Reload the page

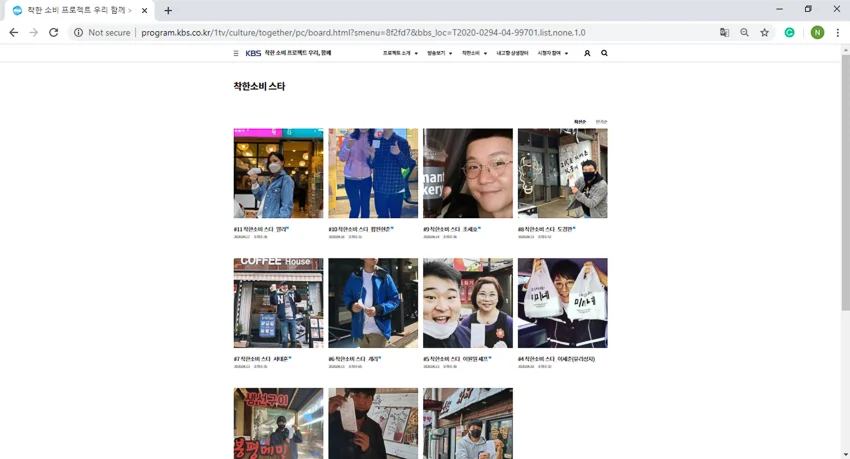point(53,33)
